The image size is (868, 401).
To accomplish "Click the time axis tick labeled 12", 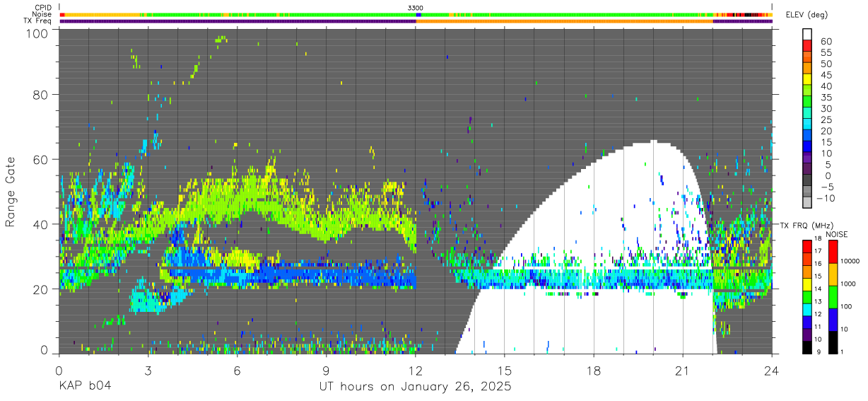I will (x=416, y=371).
